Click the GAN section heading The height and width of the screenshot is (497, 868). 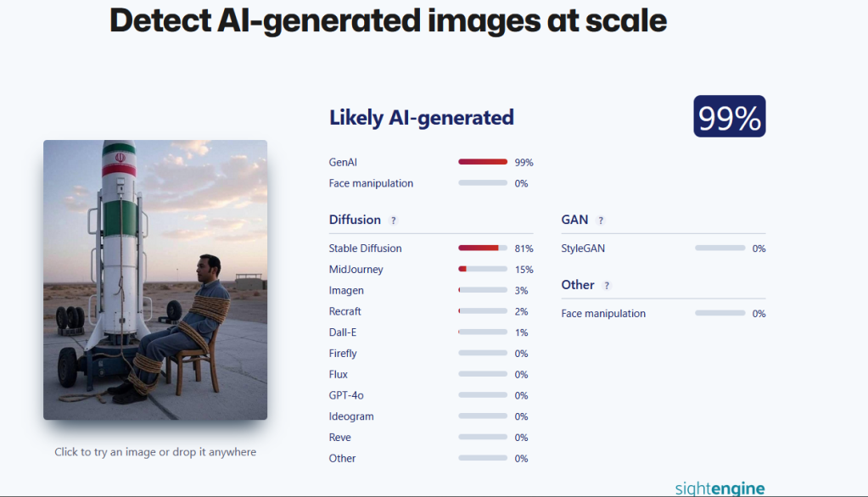[x=574, y=220]
